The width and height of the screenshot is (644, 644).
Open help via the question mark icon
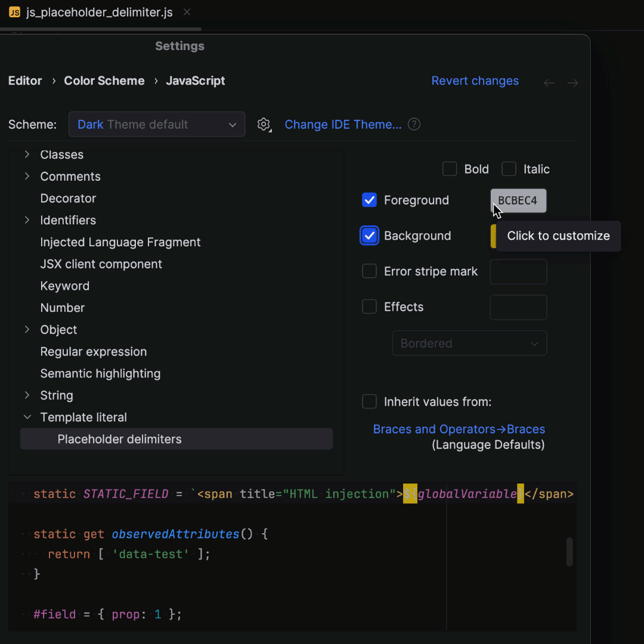414,124
